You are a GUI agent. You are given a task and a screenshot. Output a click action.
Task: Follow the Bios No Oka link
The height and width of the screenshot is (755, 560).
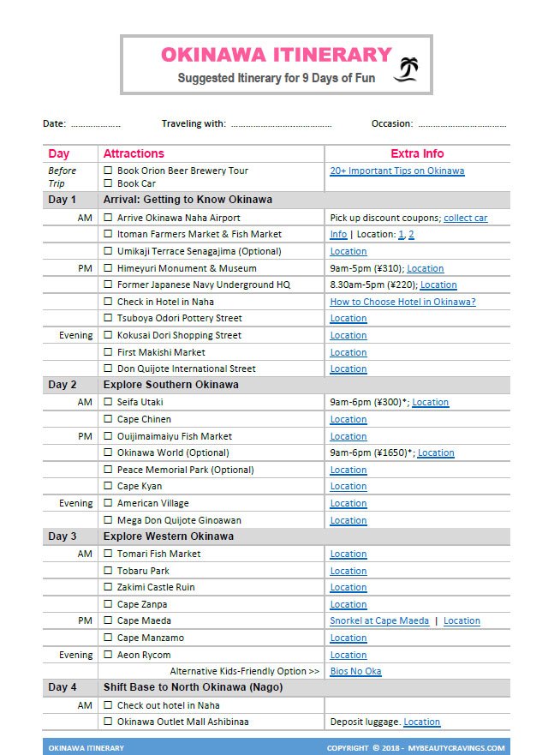(355, 671)
